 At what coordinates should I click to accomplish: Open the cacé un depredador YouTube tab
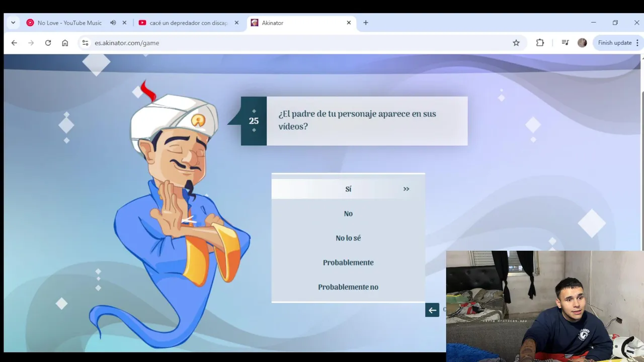click(x=189, y=23)
